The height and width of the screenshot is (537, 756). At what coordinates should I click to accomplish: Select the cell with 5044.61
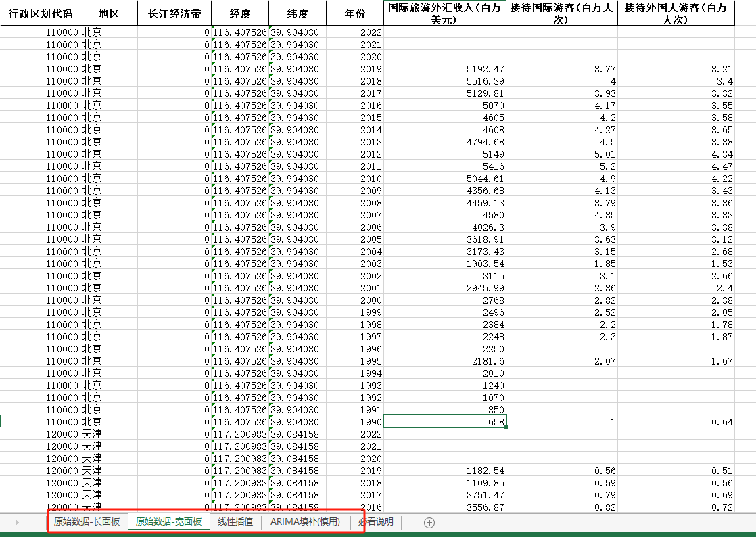click(x=445, y=179)
